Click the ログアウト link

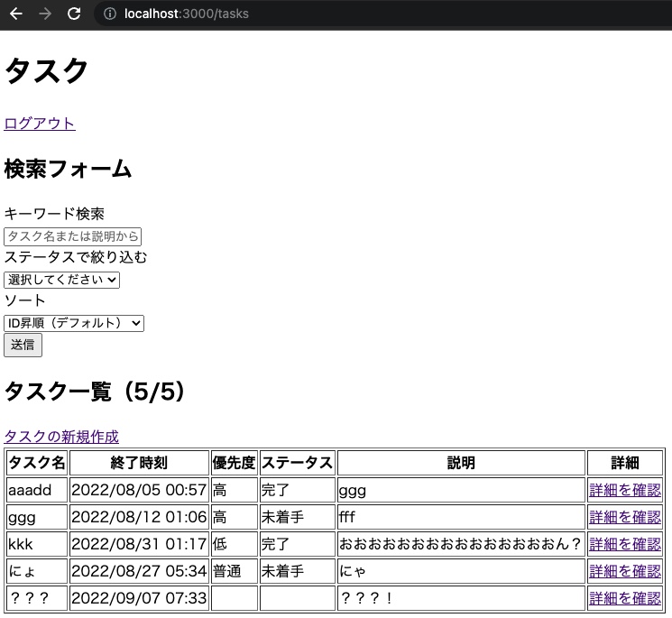[x=40, y=124]
